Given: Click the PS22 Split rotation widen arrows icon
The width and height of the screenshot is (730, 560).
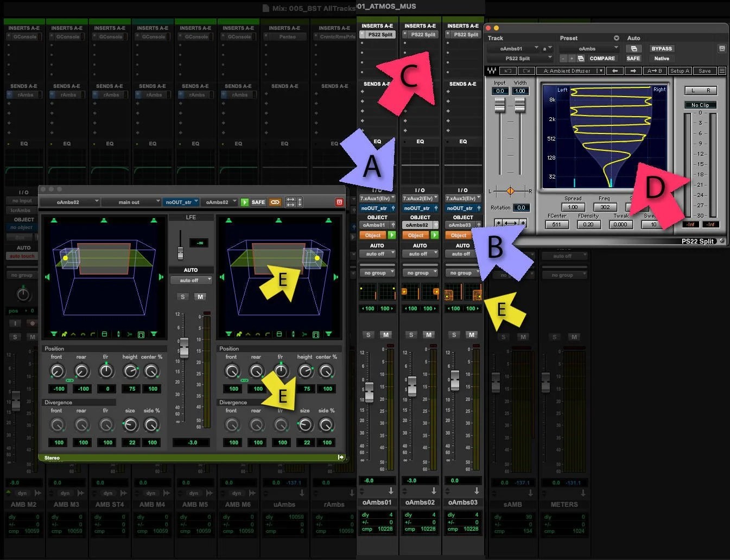Looking at the screenshot, I should [x=511, y=223].
